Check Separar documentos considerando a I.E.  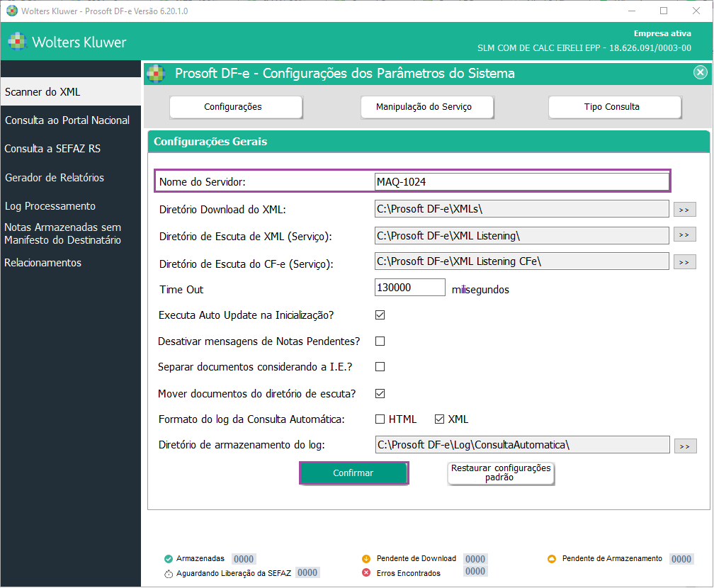380,367
